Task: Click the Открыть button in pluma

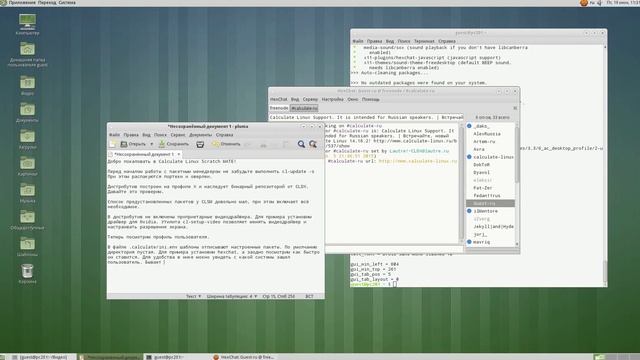Action: (133, 144)
